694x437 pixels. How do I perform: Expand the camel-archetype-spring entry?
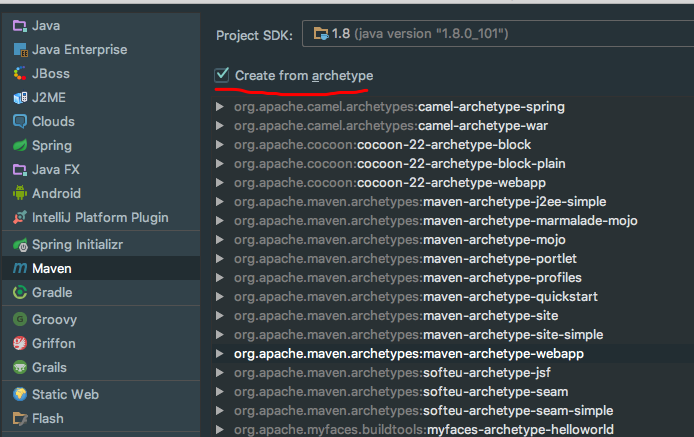pyautogui.click(x=219, y=107)
